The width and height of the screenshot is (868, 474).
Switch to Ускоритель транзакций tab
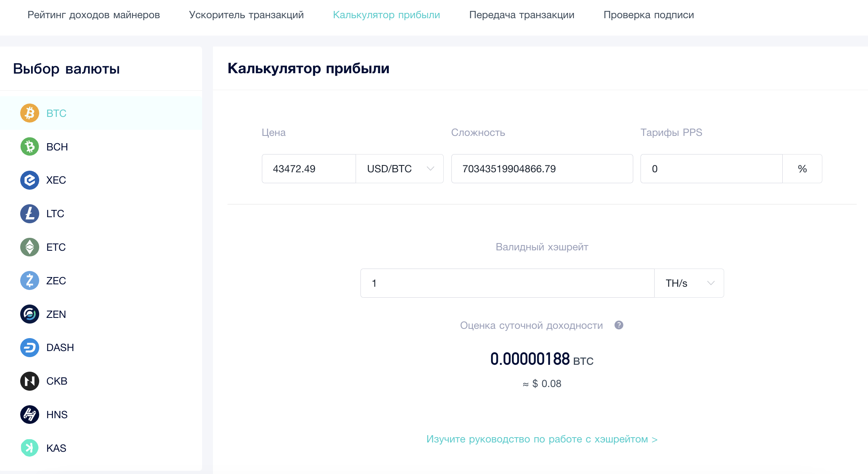246,15
